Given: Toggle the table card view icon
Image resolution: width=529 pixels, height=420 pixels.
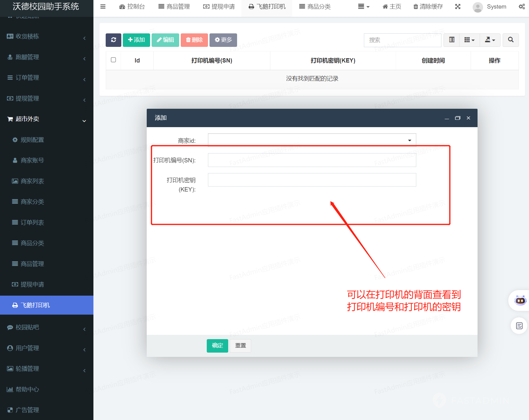Looking at the screenshot, I should [452, 40].
